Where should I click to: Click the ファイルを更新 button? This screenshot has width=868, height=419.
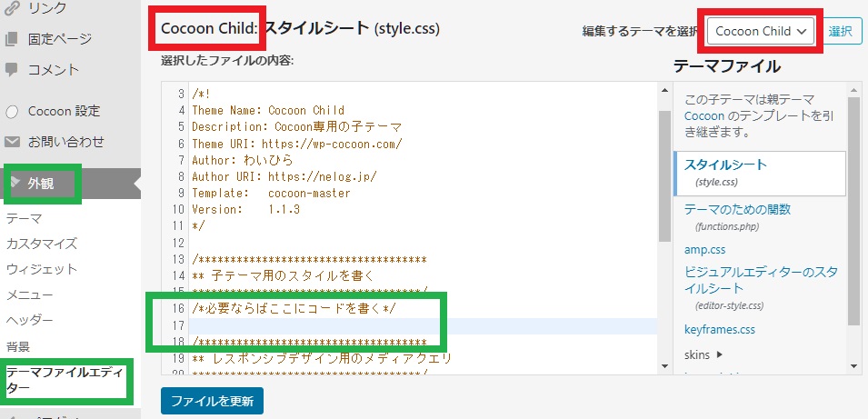point(212,401)
